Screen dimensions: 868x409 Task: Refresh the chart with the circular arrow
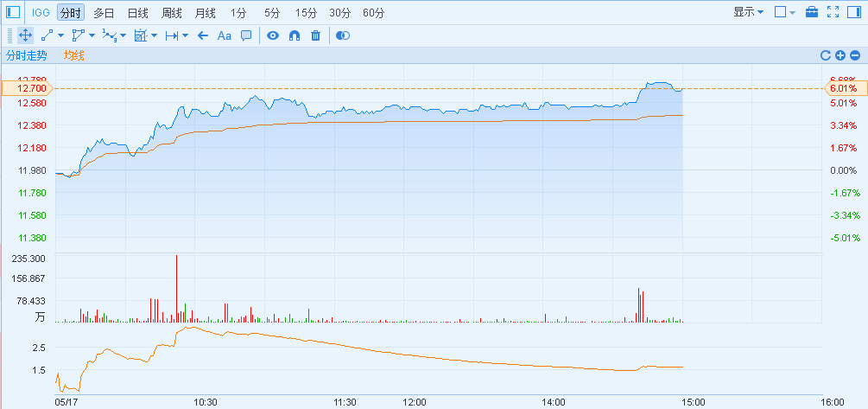click(826, 54)
